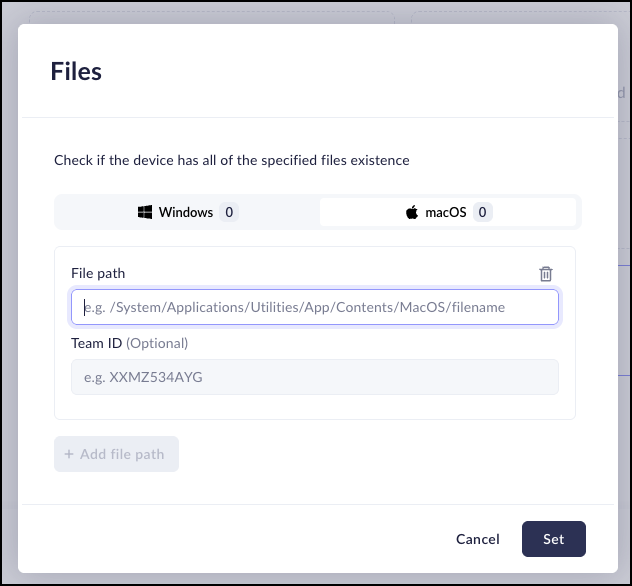Click the Windows logo icon
The width and height of the screenshot is (632, 586).
tap(145, 212)
